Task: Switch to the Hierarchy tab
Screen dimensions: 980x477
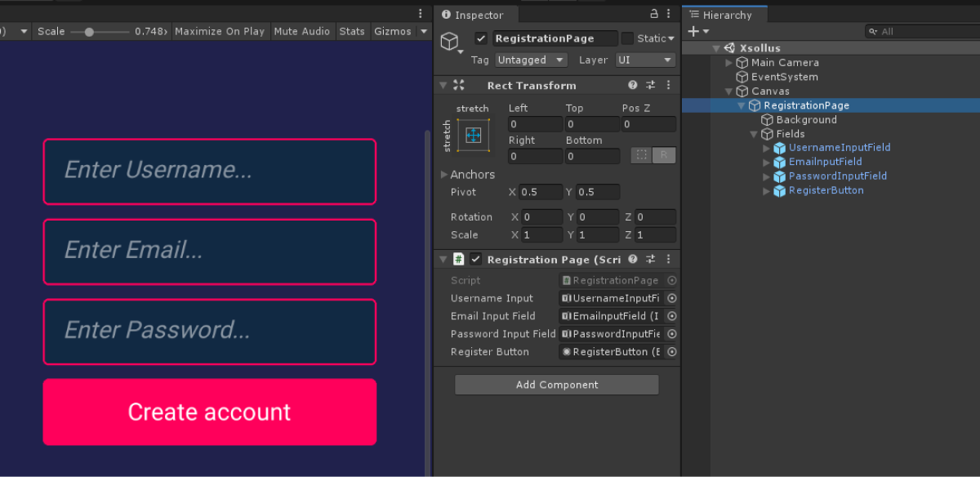Action: click(x=726, y=15)
